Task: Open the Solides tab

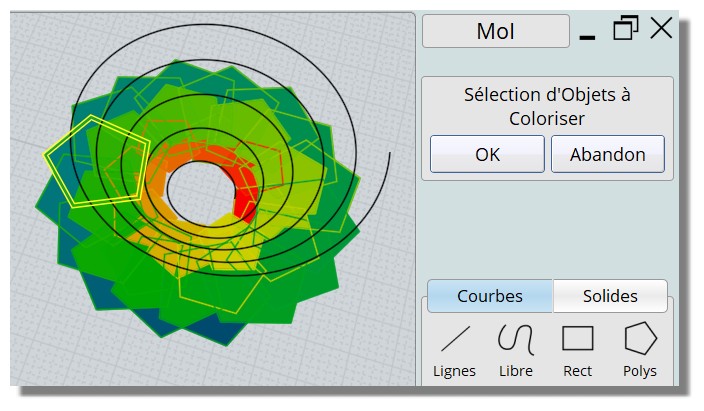Action: click(610, 296)
